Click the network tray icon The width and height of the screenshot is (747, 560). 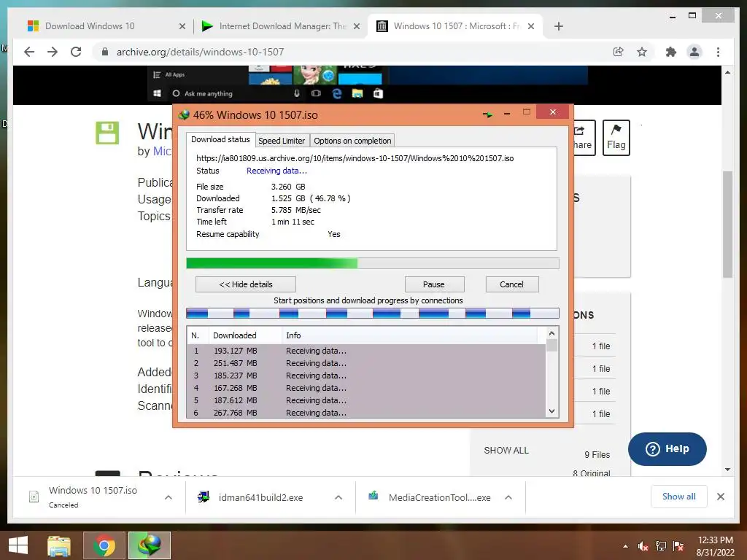coord(661,546)
